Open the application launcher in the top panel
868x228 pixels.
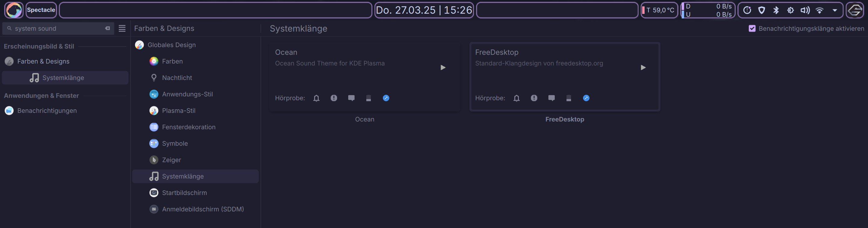[14, 10]
